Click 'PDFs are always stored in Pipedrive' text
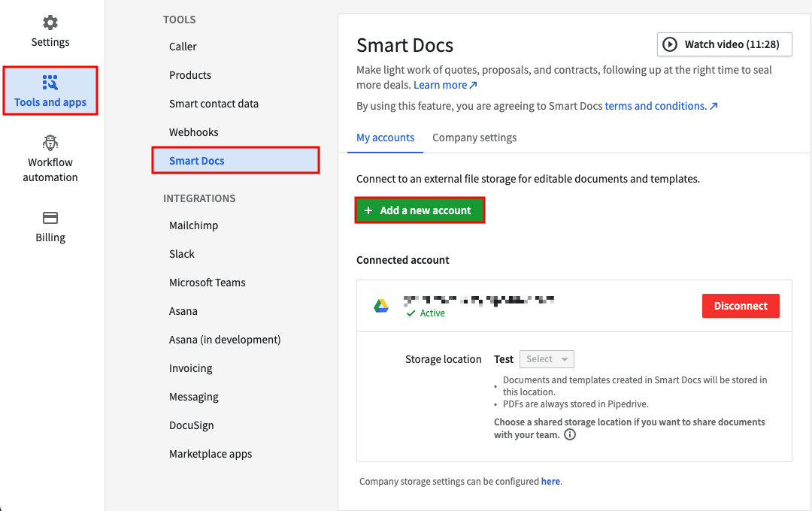This screenshot has height=511, width=812. 576,404
